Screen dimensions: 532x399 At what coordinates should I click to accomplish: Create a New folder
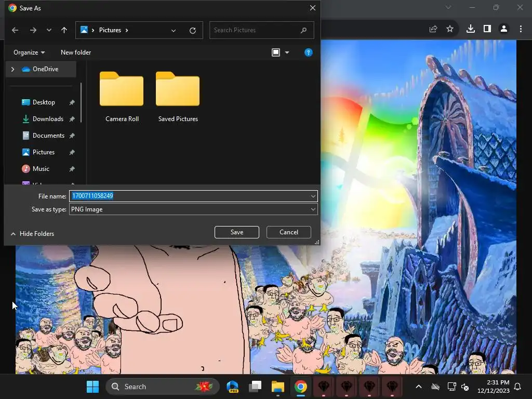(x=76, y=52)
